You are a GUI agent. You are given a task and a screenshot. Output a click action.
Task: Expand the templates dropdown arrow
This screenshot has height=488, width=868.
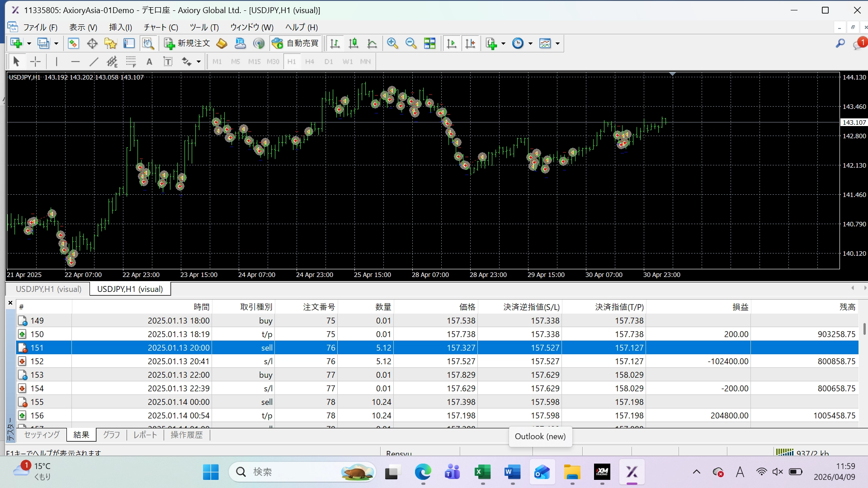tap(557, 44)
